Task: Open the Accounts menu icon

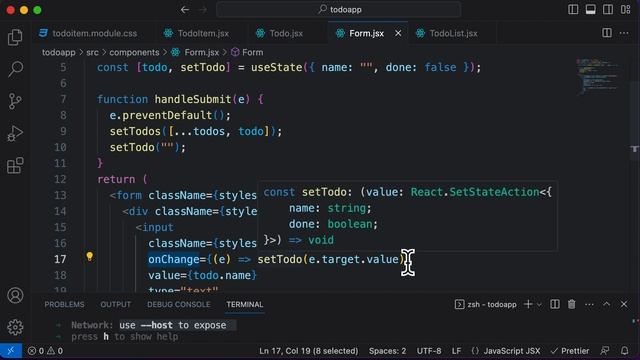Action: (x=15, y=296)
